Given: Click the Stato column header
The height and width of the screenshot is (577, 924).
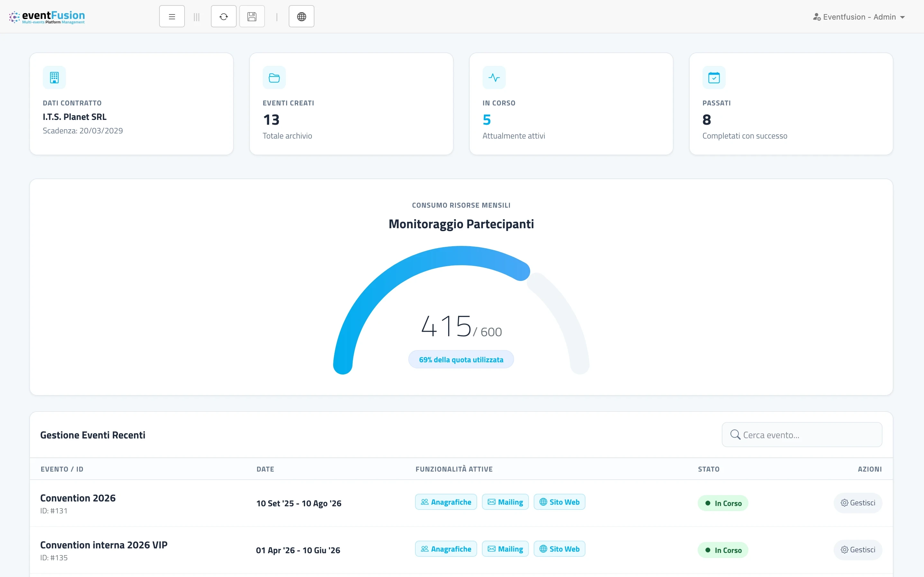Looking at the screenshot, I should pos(708,469).
